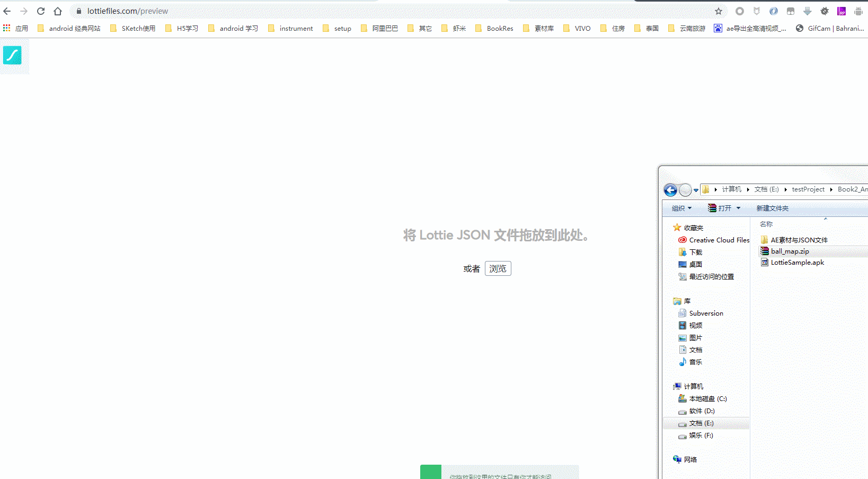868x479 pixels.
Task: Click the 打开 toolbar button
Action: [720, 208]
